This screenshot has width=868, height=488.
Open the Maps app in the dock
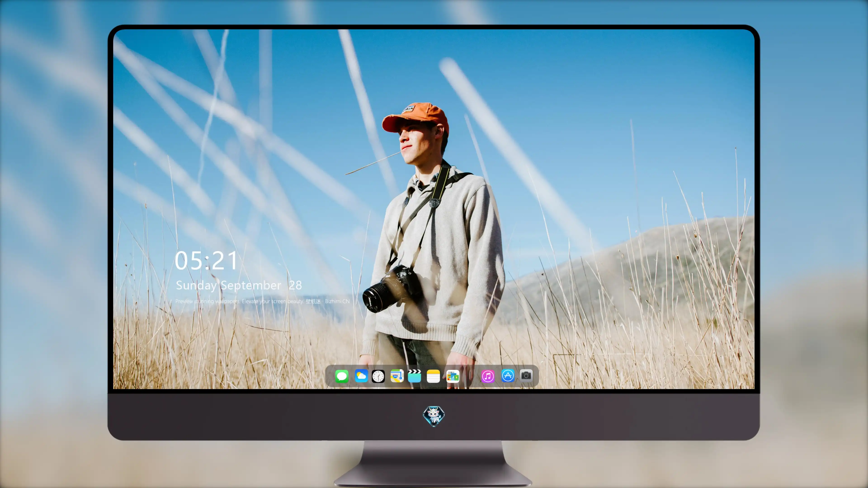pyautogui.click(x=397, y=376)
